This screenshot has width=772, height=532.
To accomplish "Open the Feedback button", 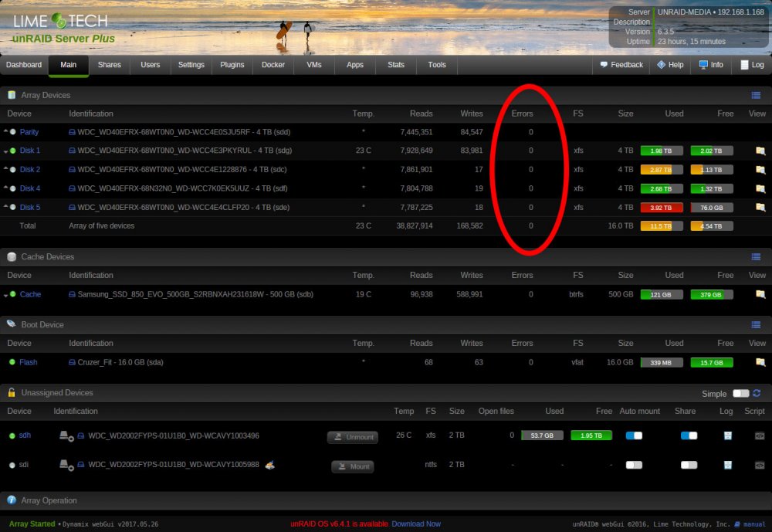I will point(621,65).
